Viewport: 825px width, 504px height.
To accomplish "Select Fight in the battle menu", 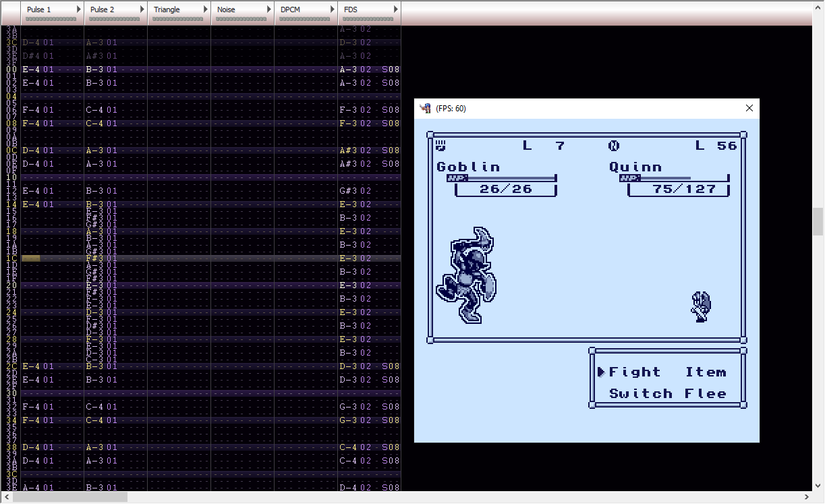I will pyautogui.click(x=635, y=372).
